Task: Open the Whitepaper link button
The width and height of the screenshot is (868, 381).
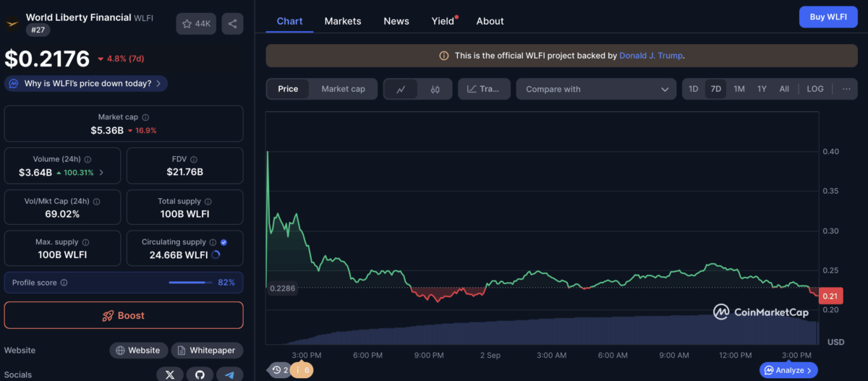Action: pos(207,350)
